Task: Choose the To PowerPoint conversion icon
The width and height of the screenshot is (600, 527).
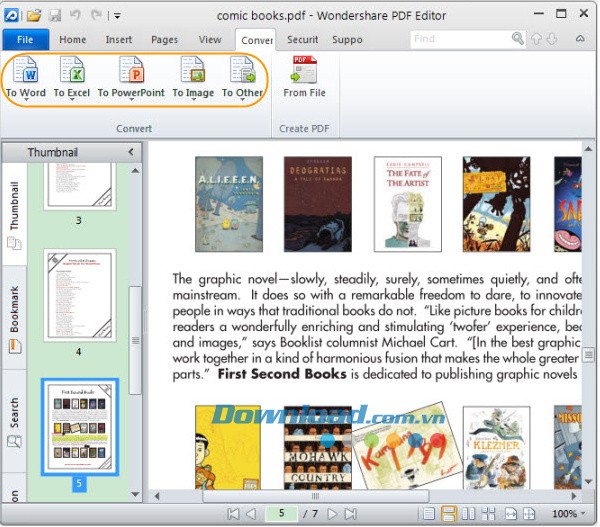Action: pyautogui.click(x=131, y=70)
